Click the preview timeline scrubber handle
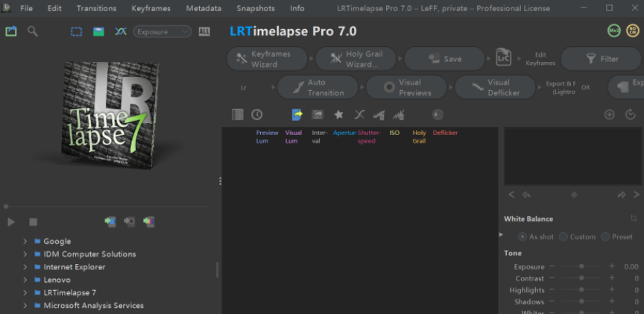 click(x=6, y=207)
